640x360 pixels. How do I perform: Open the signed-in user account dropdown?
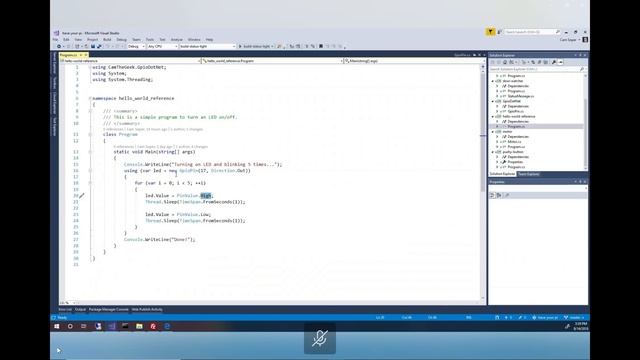570,40
